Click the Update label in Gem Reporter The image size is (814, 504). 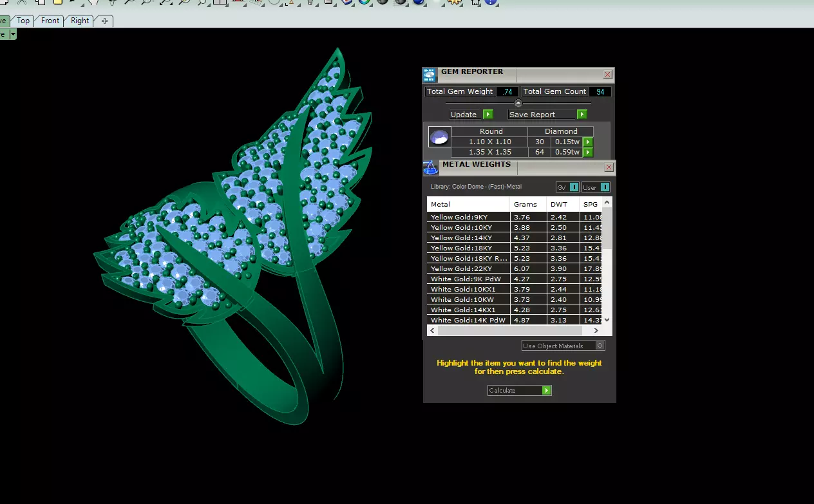(464, 115)
